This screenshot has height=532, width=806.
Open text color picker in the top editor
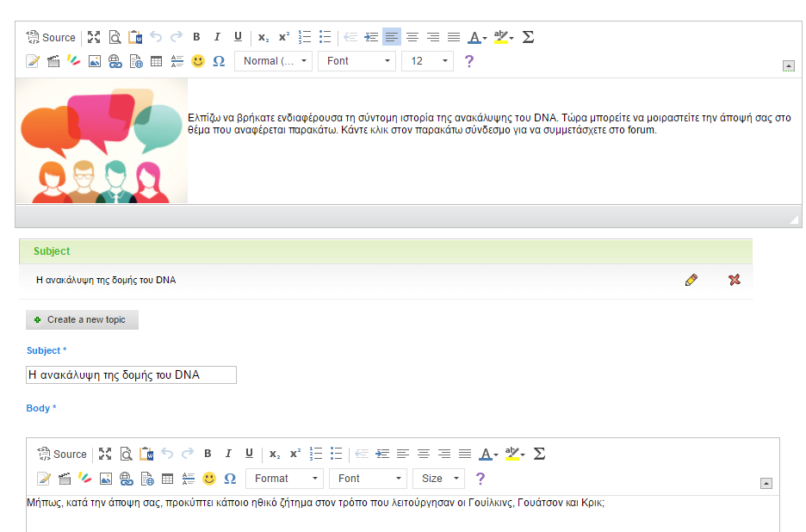476,37
